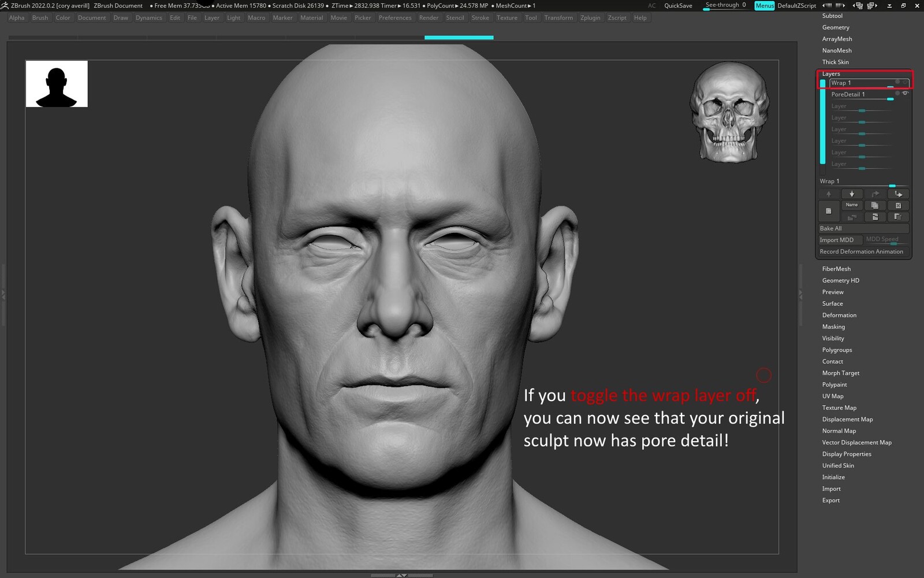Viewport: 924px width, 578px height.
Task: Expand the NanoMesh section
Action: [837, 51]
